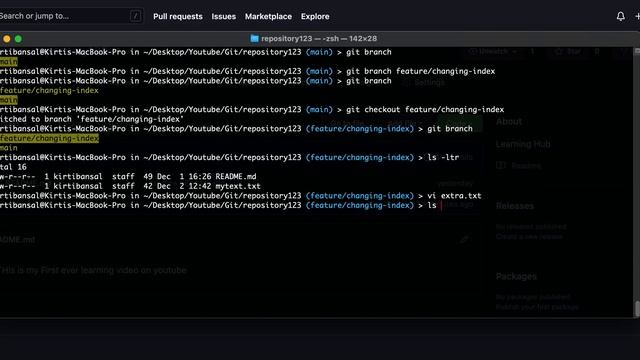The height and width of the screenshot is (360, 640).
Task: Click terminal title 'repository123 — -zsh — 142×28'
Action: click(x=319, y=38)
